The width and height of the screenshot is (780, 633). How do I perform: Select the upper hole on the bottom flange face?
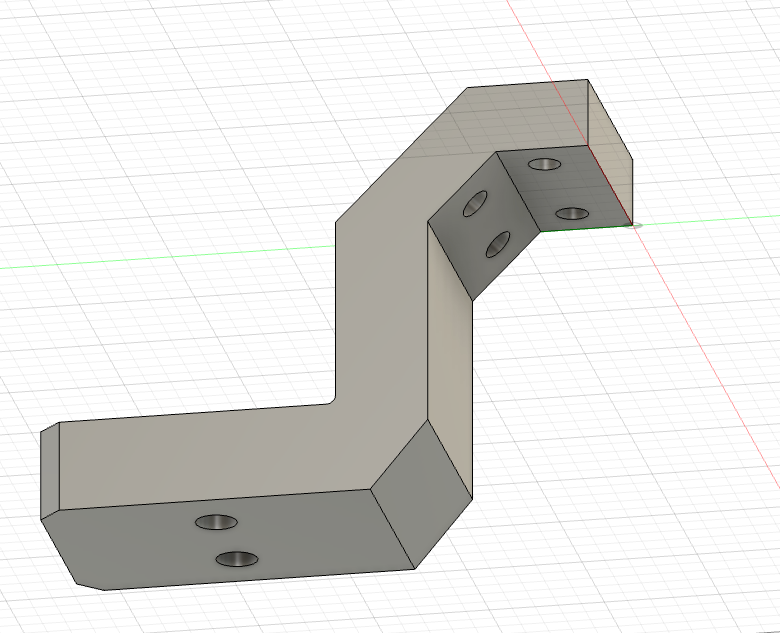pyautogui.click(x=217, y=522)
